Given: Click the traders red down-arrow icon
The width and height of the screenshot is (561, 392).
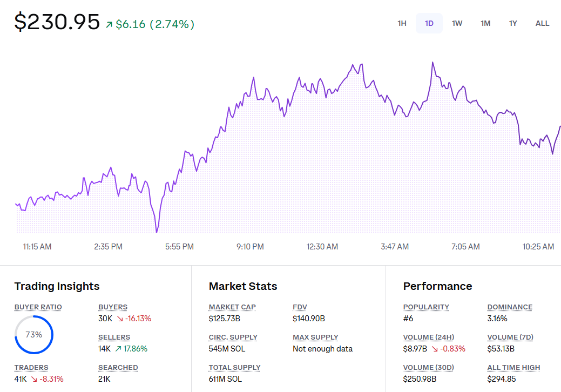Looking at the screenshot, I should (x=34, y=379).
